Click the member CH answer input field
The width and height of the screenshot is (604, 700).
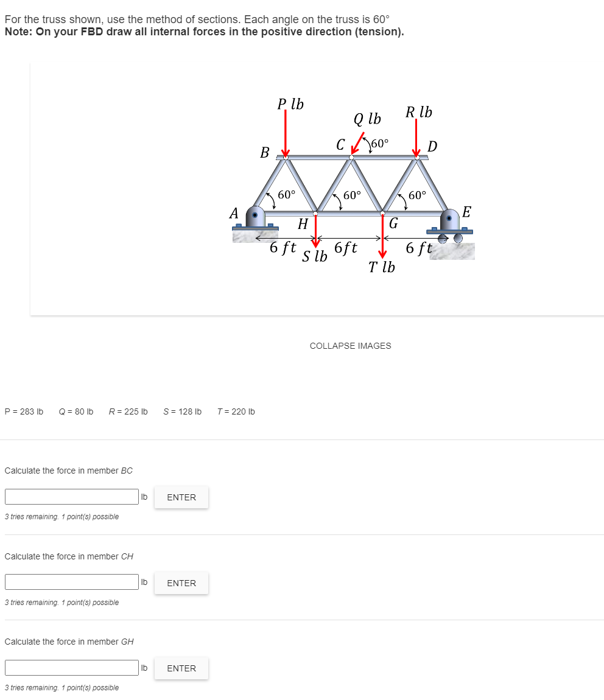pyautogui.click(x=71, y=581)
